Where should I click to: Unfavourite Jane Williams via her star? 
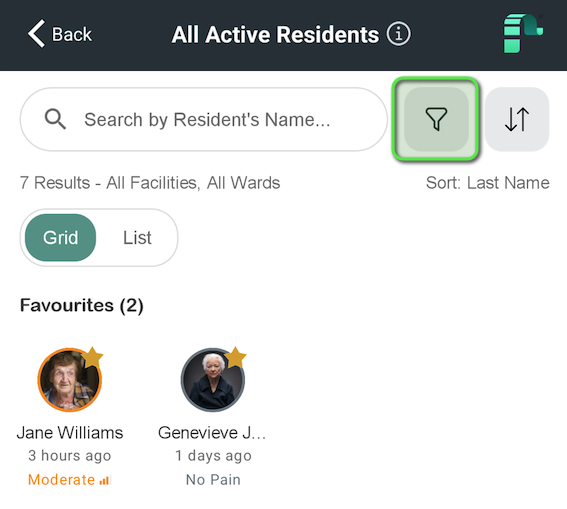[92, 357]
